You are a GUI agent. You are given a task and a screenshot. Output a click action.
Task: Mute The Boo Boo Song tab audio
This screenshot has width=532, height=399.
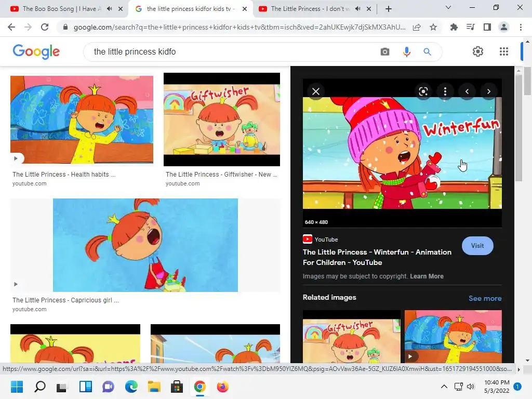pyautogui.click(x=109, y=9)
